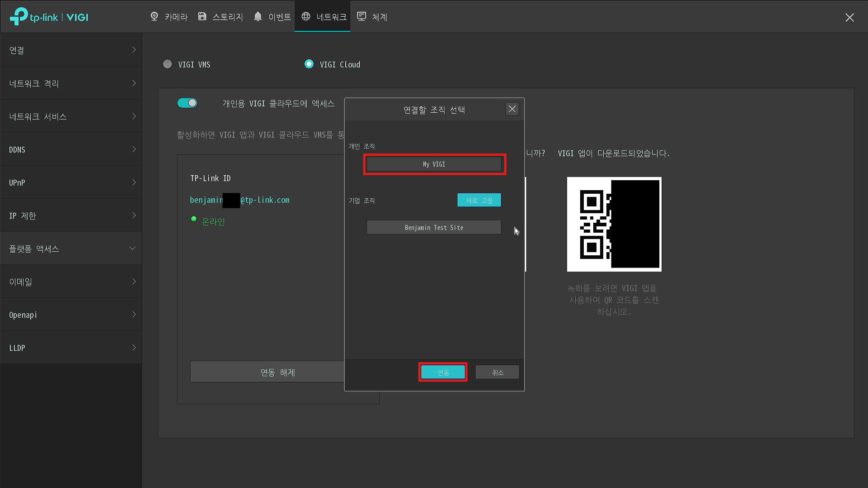The width and height of the screenshot is (868, 488).
Task: Click the event bell icon
Action: tap(258, 17)
